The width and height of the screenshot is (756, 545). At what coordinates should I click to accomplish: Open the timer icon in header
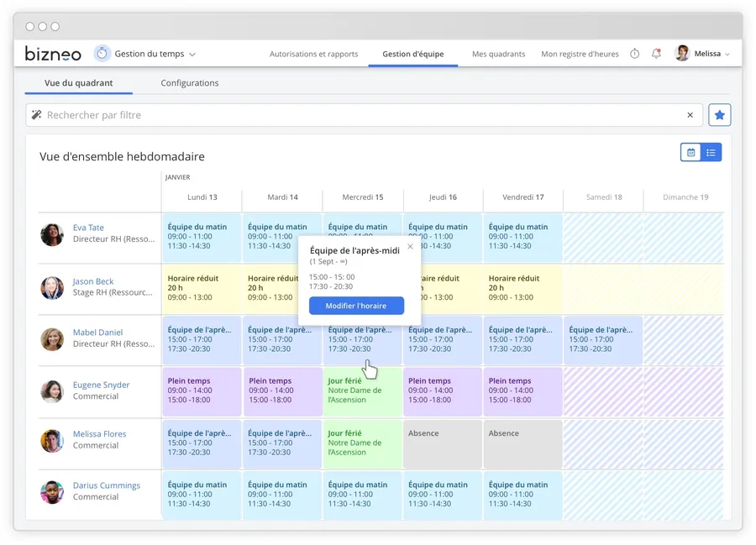[x=634, y=54]
